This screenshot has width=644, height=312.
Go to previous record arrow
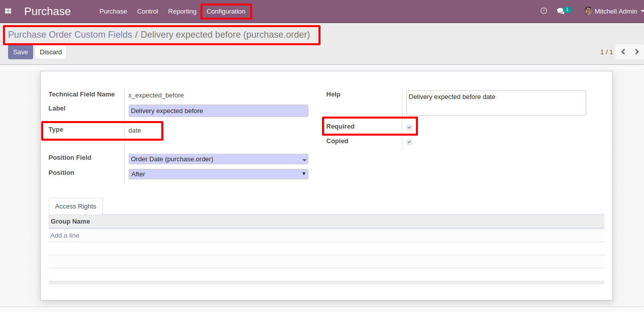click(623, 52)
